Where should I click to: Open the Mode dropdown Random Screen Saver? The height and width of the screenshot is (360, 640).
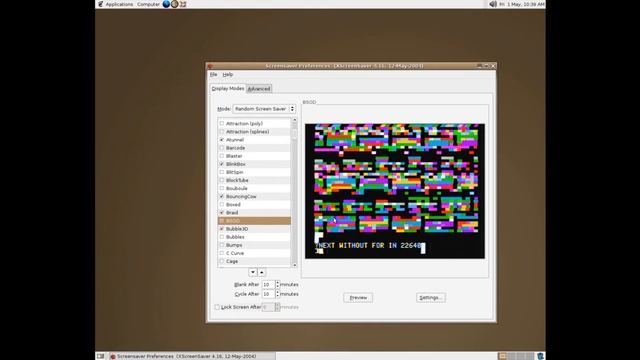(264, 109)
